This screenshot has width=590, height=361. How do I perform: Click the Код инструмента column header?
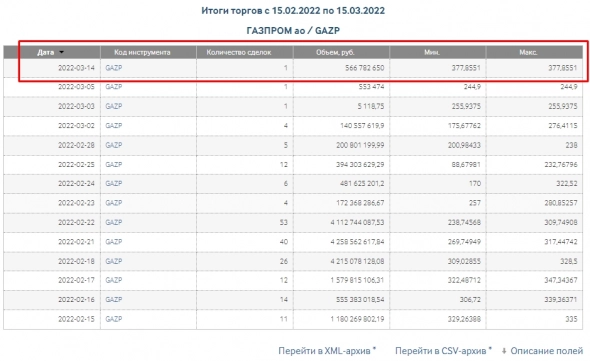click(142, 52)
